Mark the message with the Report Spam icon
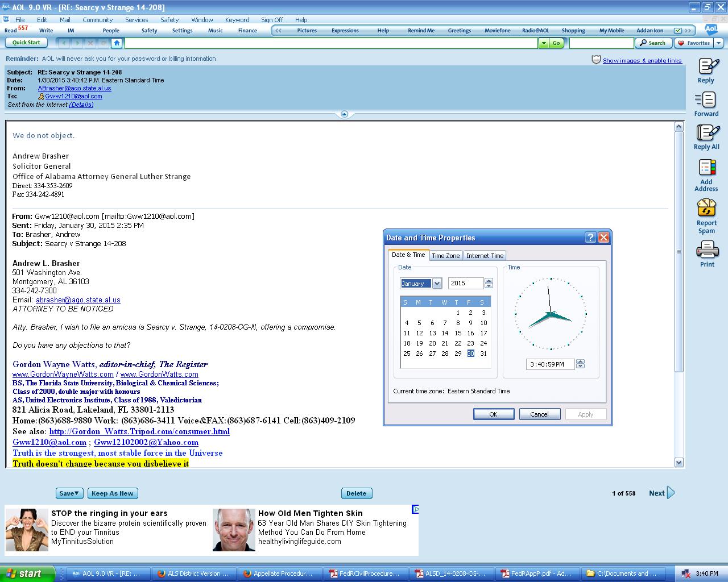Screen dimensions: 728x582 (x=706, y=208)
